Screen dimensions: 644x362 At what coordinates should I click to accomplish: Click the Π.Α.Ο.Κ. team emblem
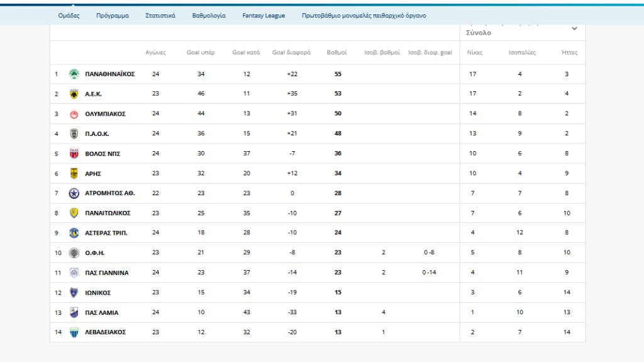[74, 133]
